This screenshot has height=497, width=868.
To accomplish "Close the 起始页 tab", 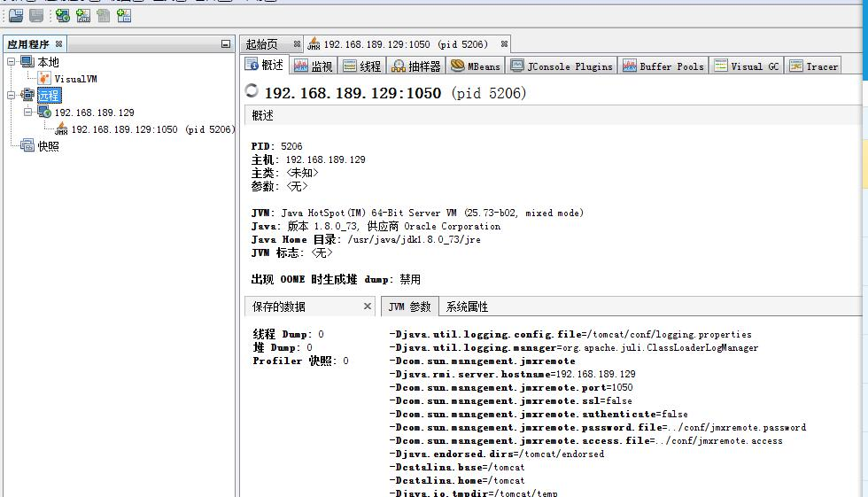I will 298,43.
